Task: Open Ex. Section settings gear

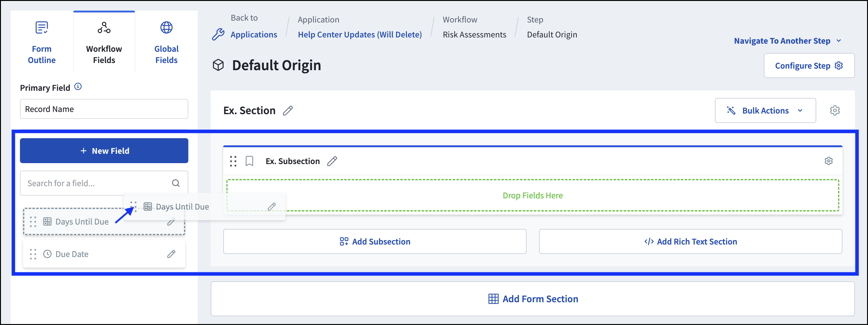Action: [835, 110]
